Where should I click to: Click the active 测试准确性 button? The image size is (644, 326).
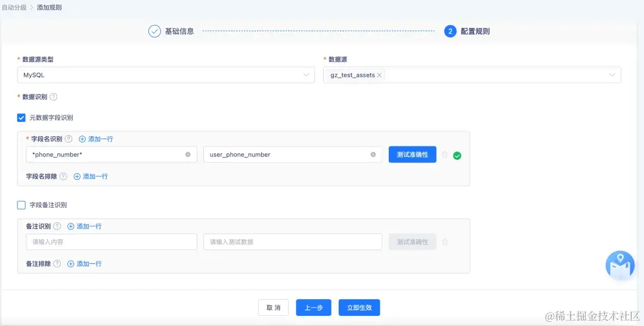(413, 155)
